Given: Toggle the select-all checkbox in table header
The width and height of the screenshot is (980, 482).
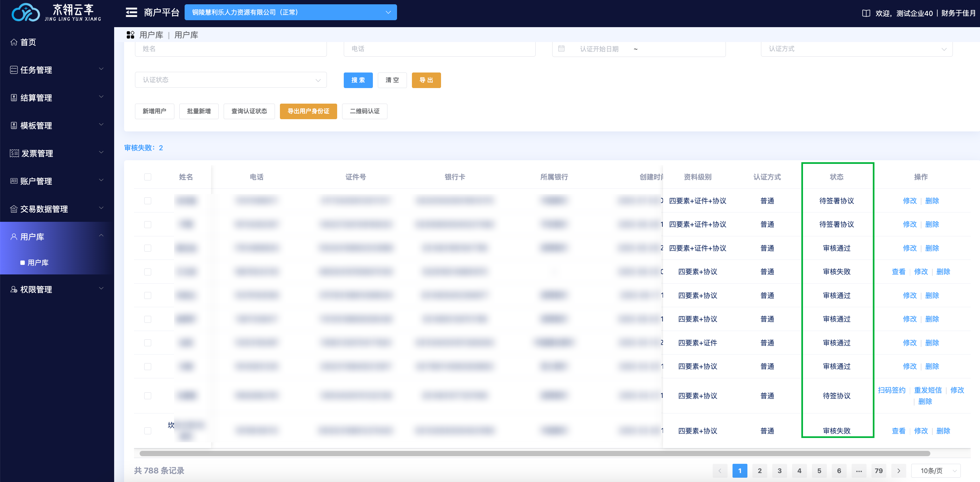Looking at the screenshot, I should pyautogui.click(x=148, y=177).
